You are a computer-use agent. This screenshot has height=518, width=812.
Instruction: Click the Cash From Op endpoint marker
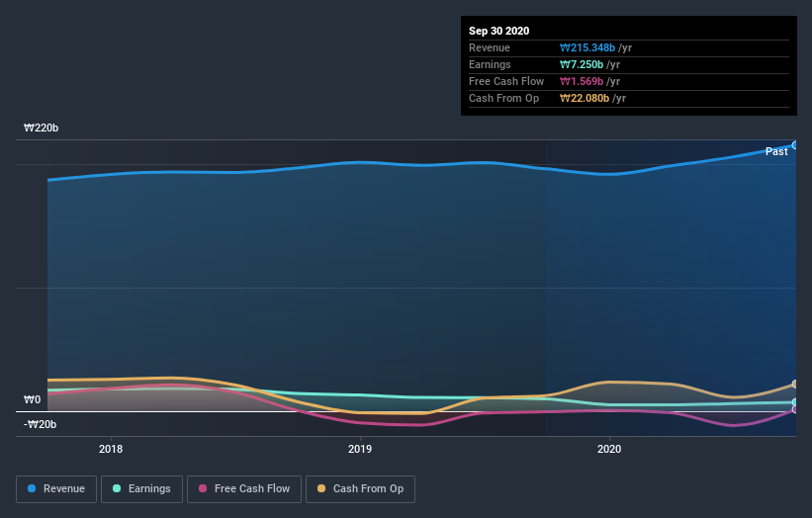point(795,384)
